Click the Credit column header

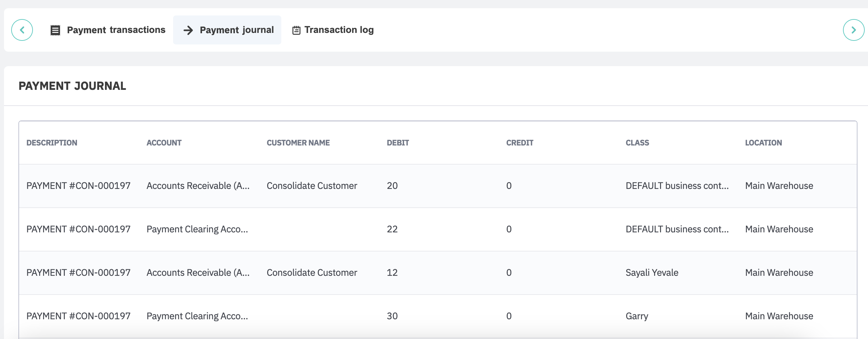coord(520,143)
